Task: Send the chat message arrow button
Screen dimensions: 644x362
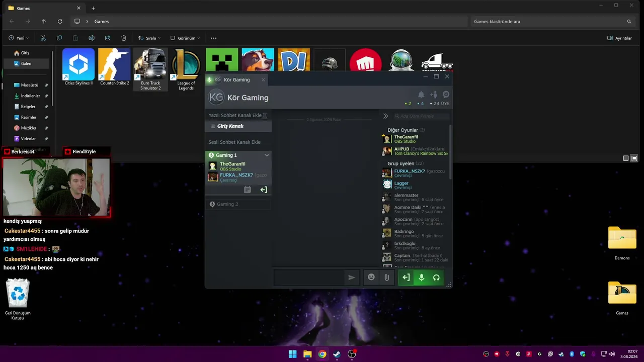Action: click(352, 277)
